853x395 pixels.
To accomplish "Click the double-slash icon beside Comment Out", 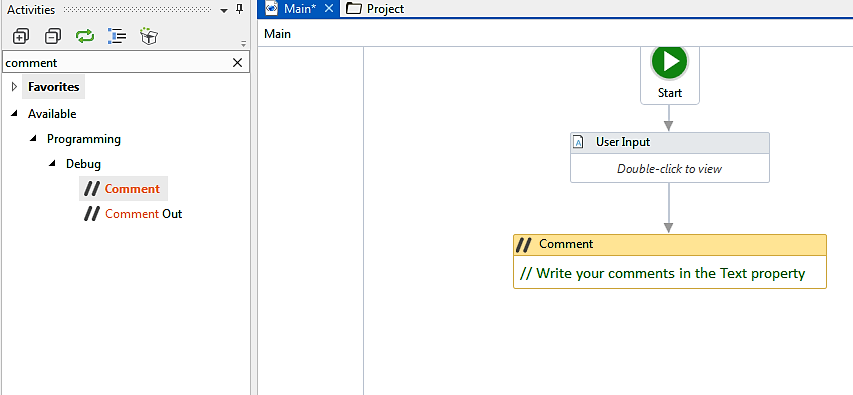I will tap(91, 214).
